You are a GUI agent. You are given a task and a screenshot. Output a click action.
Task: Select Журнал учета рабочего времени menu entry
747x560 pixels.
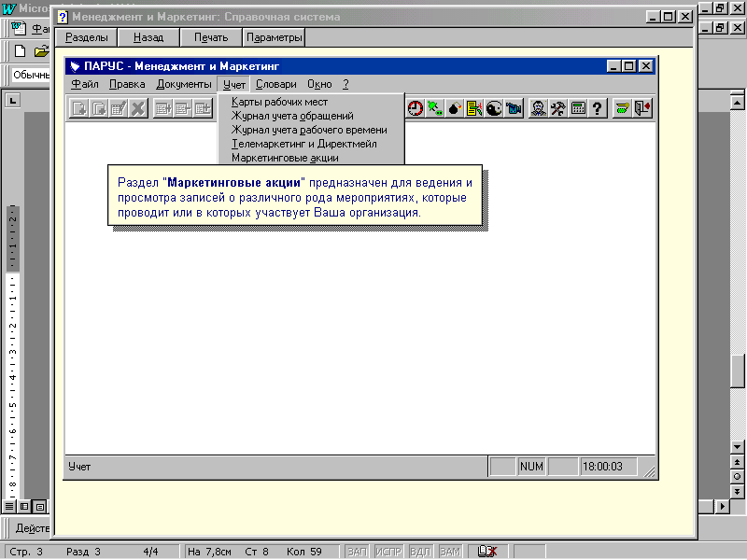point(311,130)
